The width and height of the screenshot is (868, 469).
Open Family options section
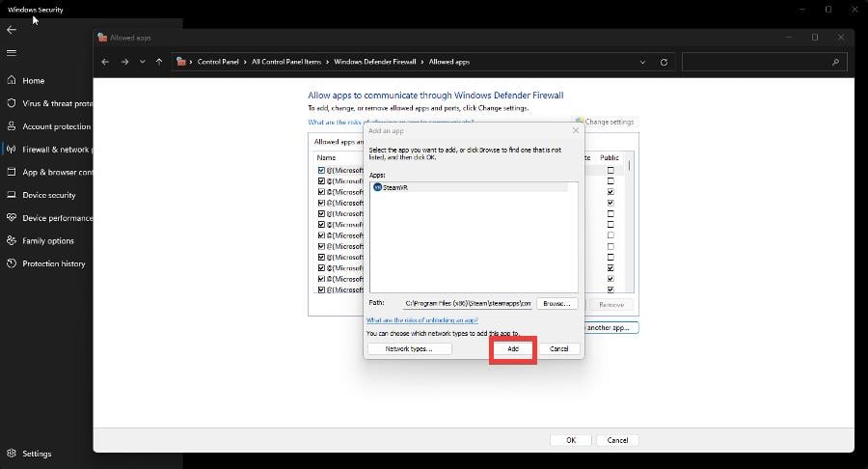coord(48,241)
